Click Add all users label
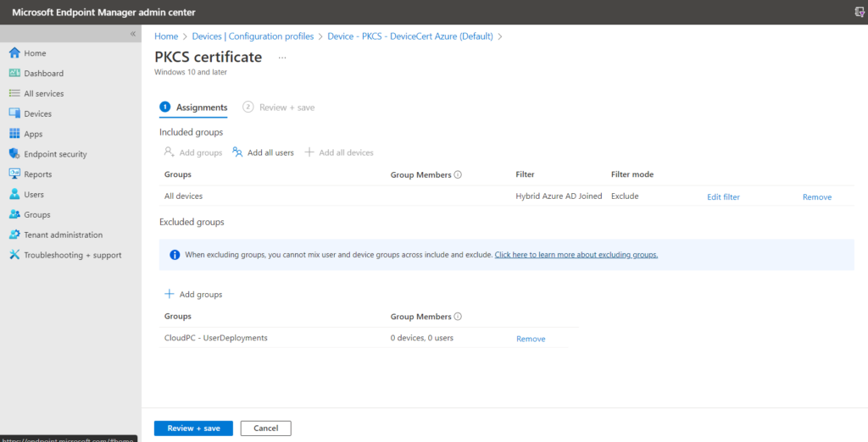 tap(270, 152)
